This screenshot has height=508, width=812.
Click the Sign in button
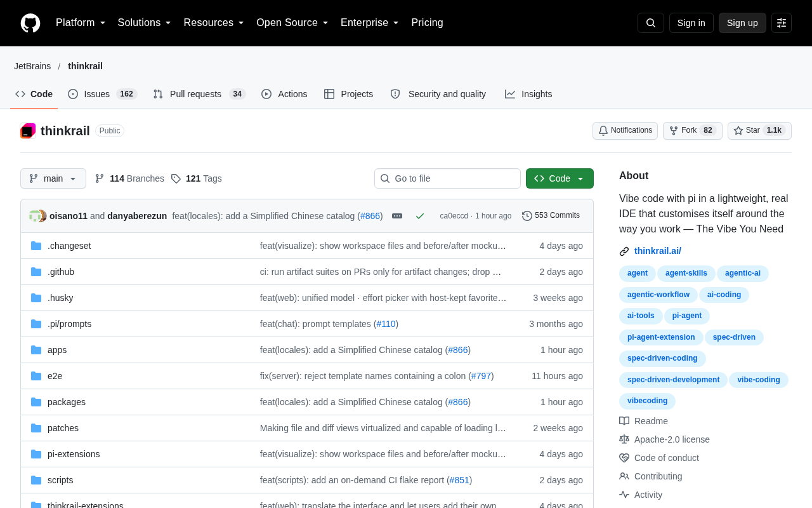[691, 23]
